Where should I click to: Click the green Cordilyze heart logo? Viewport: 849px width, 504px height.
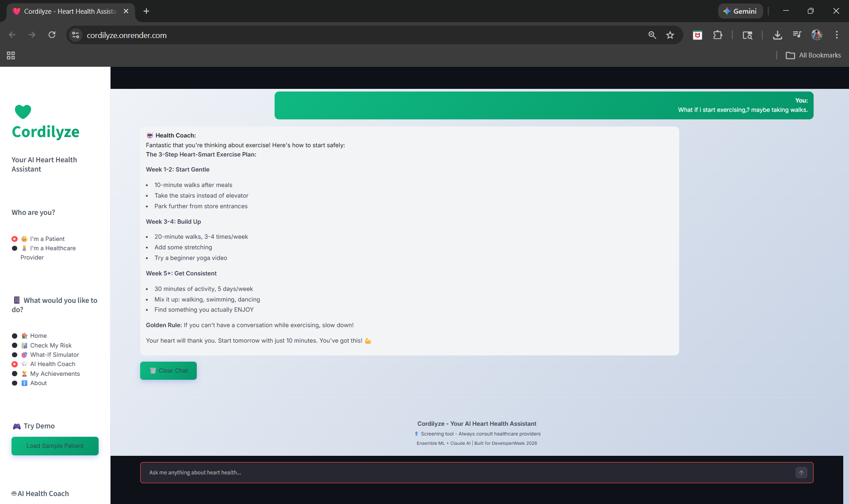[x=23, y=112]
